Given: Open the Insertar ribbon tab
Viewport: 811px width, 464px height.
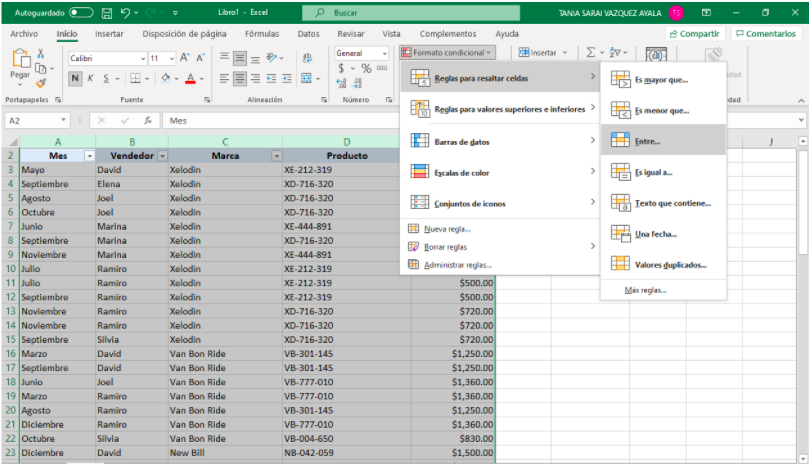Looking at the screenshot, I should click(x=109, y=34).
